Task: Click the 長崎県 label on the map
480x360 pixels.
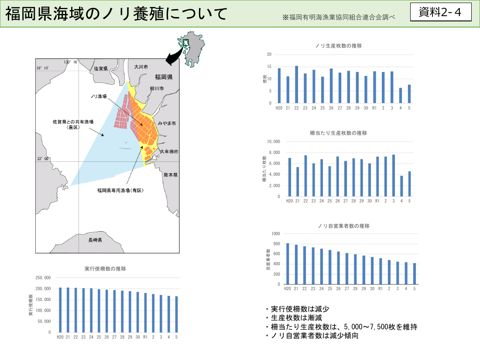Action: click(x=95, y=239)
